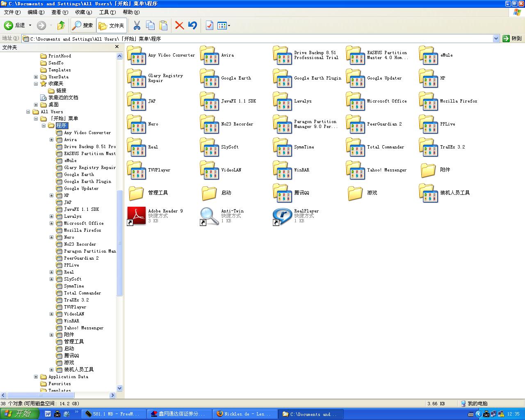This screenshot has width=525, height=420.
Task: Click the Copy icon in toolbar
Action: [150, 25]
